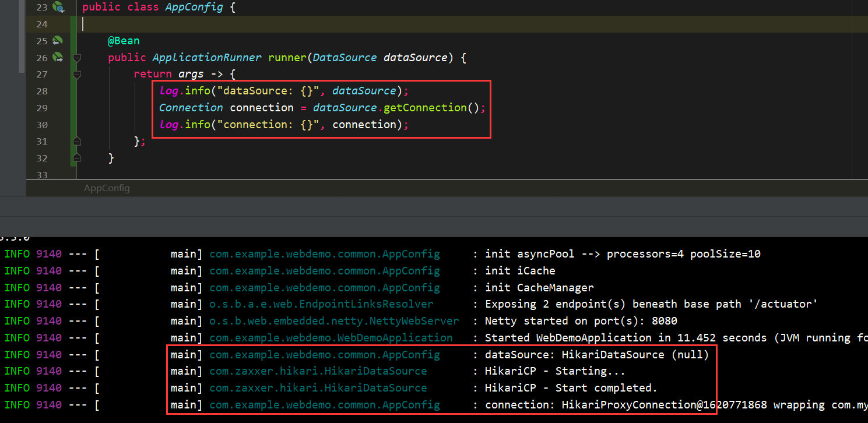Image resolution: width=868 pixels, height=423 pixels.
Task: Collapse the runner method using its fold arrow
Action: pyautogui.click(x=76, y=58)
